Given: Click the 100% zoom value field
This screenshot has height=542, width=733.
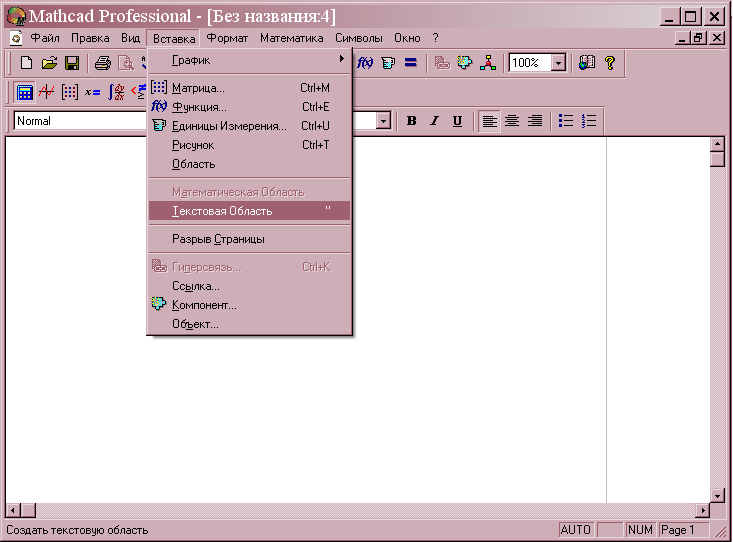Looking at the screenshot, I should pos(530,63).
